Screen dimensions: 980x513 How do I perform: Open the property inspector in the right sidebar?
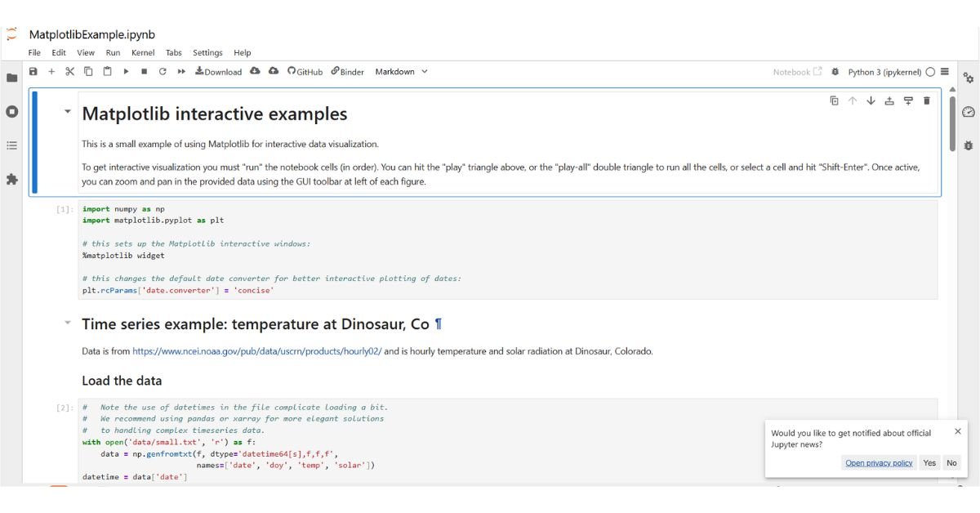(967, 78)
